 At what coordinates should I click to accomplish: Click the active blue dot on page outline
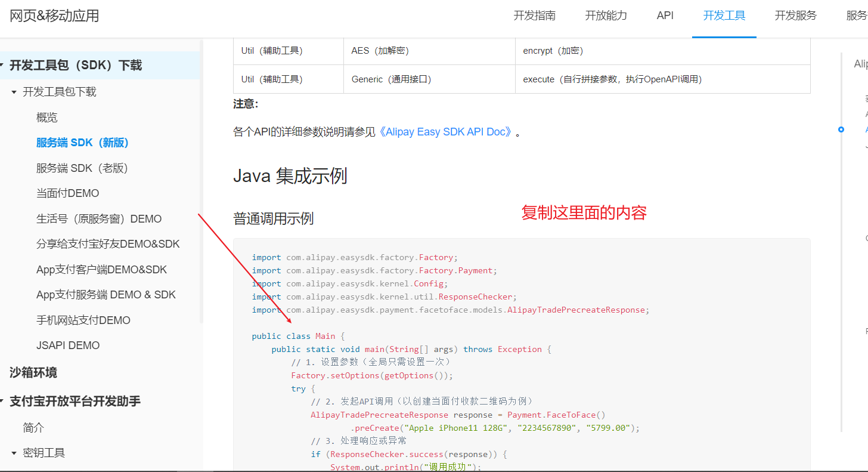(841, 129)
